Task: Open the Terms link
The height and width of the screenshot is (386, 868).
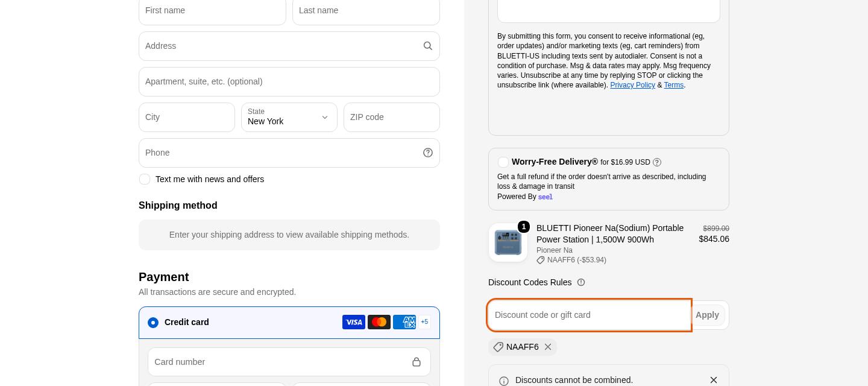Action: [674, 85]
